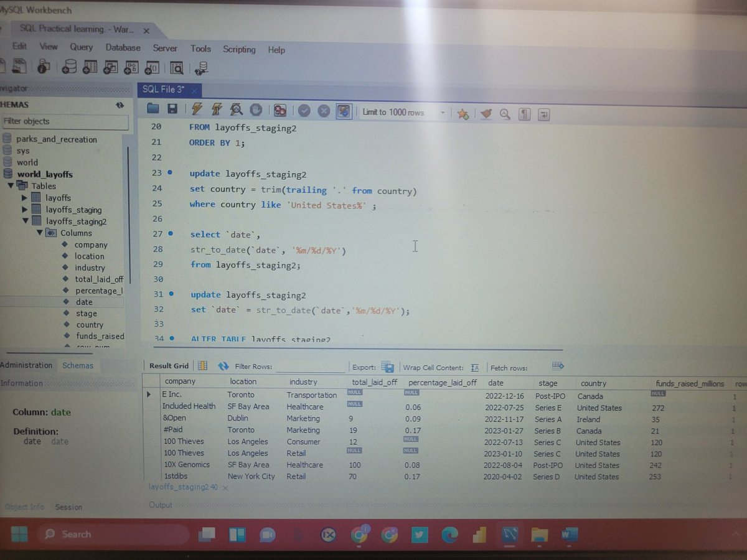The height and width of the screenshot is (560, 747).
Task: Open the Tools menu
Action: click(x=200, y=49)
